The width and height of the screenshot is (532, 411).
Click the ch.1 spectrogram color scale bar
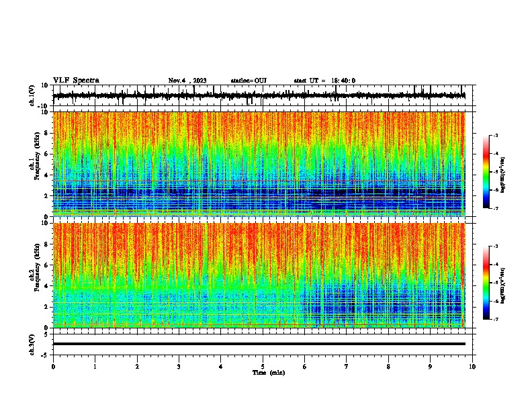(x=486, y=172)
